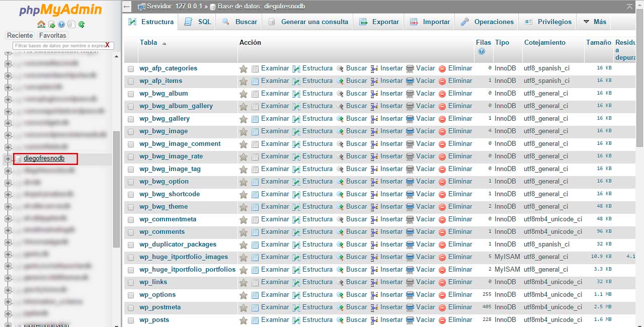Check the checkbox for the wp_comments row
Viewport: 644px width, 327px height.
[130, 231]
